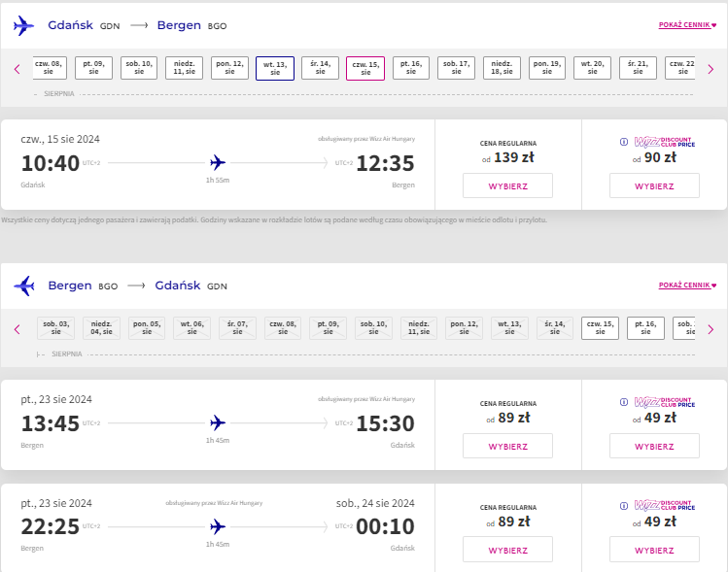Select outbound date czw. 22, sie
This screenshot has width=728, height=572.
coord(680,68)
